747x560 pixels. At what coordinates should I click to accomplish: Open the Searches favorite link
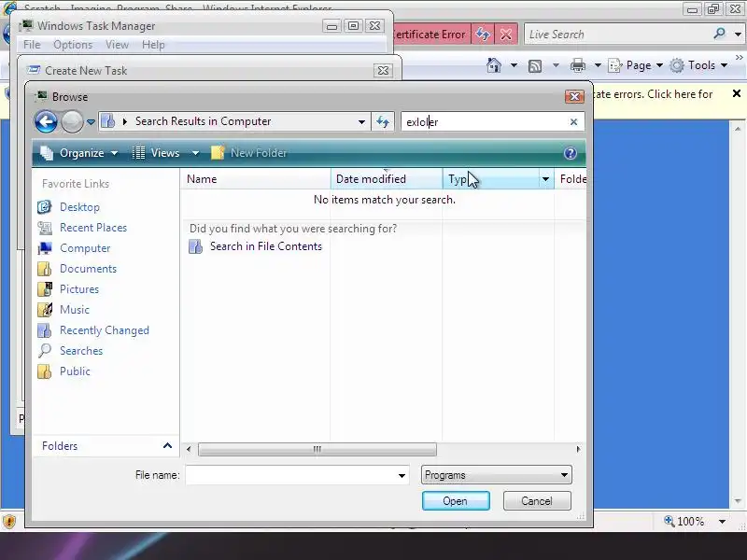point(81,351)
